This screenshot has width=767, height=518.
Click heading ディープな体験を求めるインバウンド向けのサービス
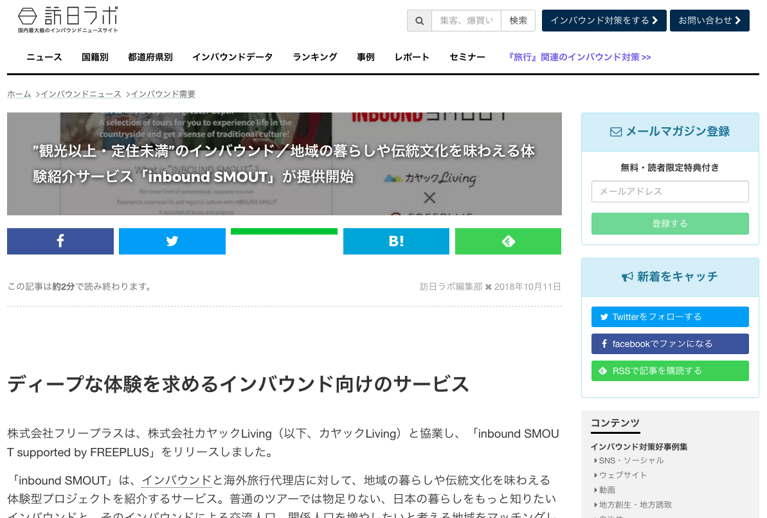[x=238, y=384]
